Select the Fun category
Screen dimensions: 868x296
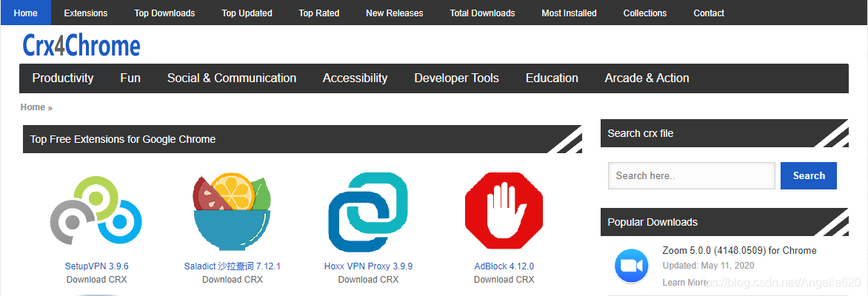pos(130,78)
